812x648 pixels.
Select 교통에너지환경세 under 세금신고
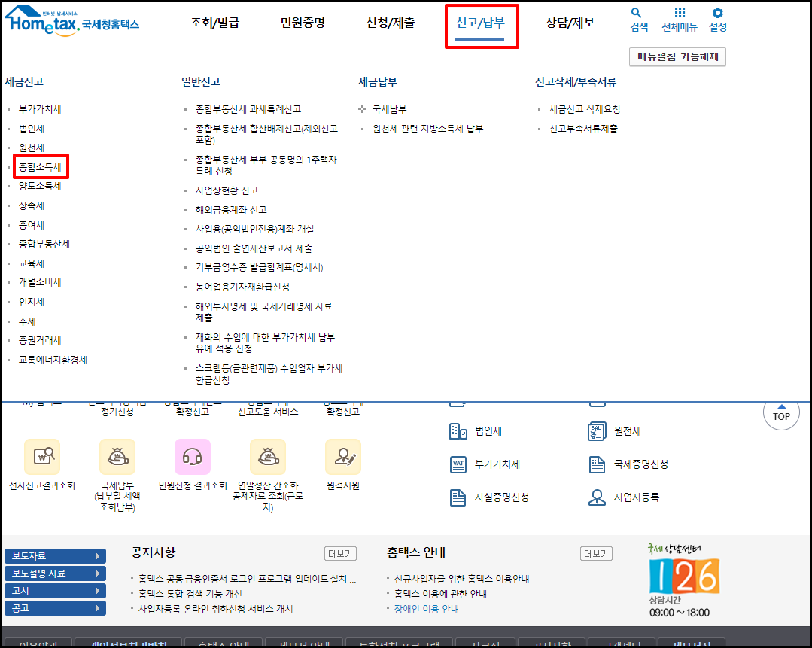pyautogui.click(x=53, y=360)
